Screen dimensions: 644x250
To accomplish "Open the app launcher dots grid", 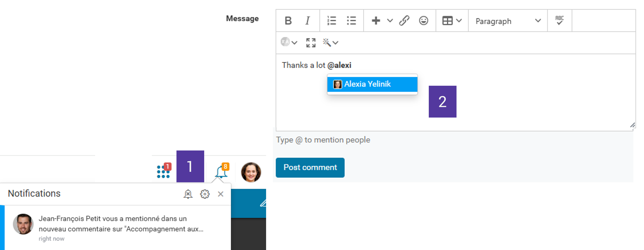I will 163,171.
